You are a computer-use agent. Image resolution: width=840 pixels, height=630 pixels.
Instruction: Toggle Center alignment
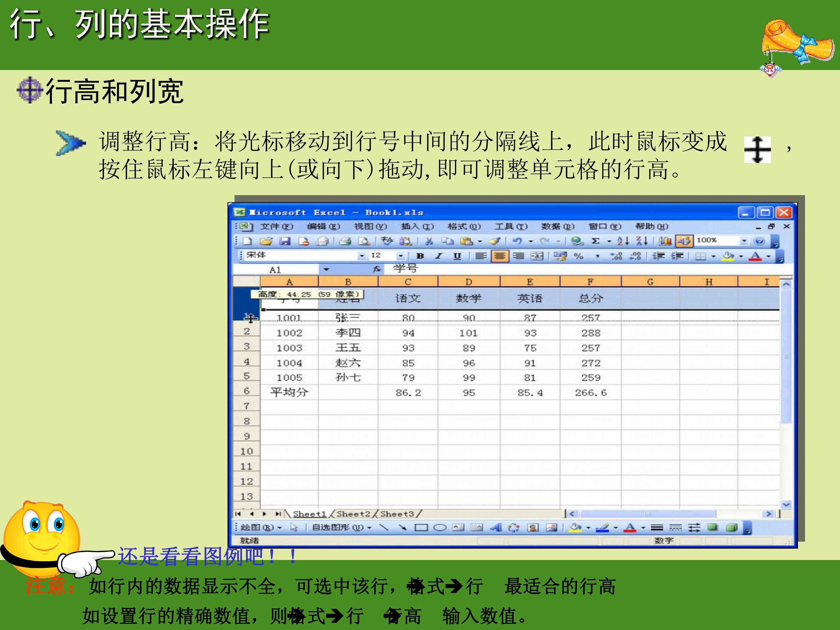(x=500, y=256)
